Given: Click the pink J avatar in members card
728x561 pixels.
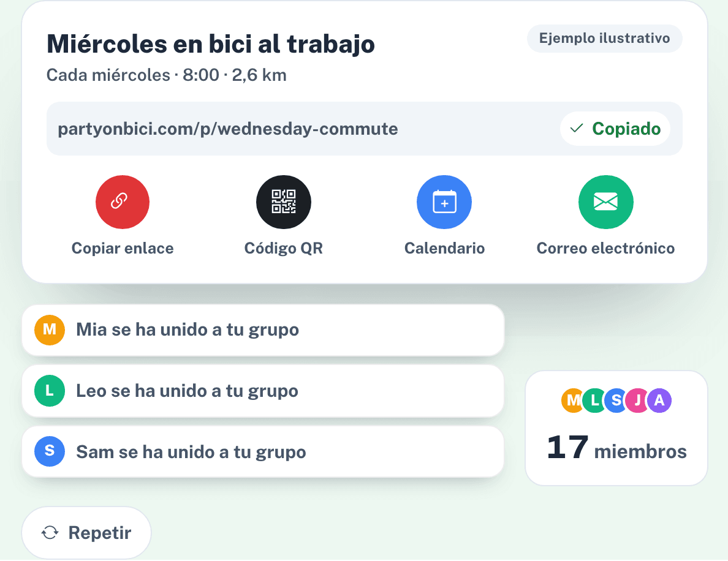Looking at the screenshot, I should [637, 401].
